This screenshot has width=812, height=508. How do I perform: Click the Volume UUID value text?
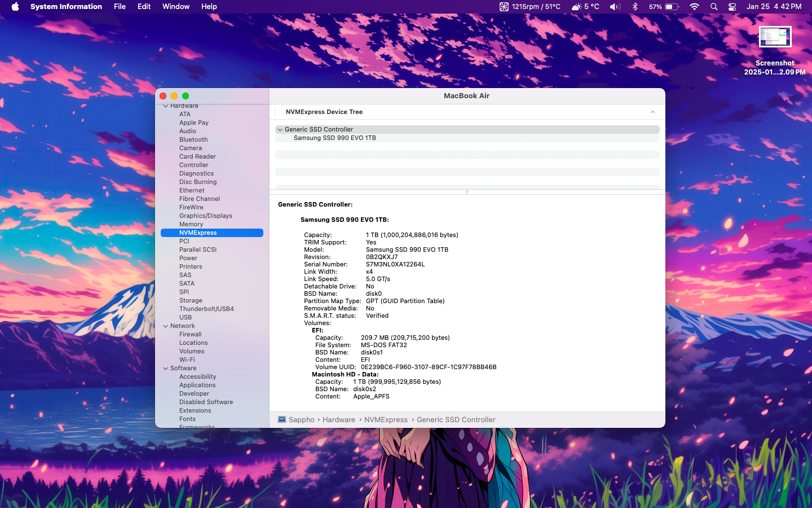(x=429, y=367)
